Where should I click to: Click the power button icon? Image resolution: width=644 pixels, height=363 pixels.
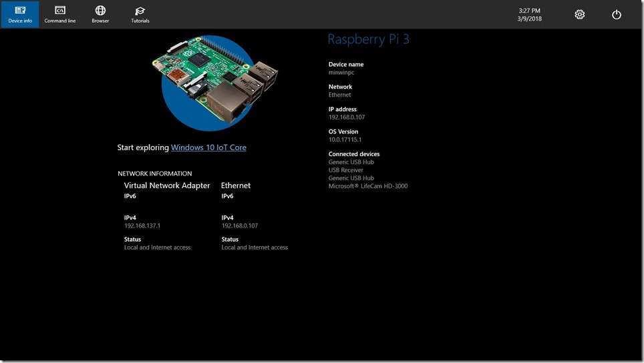617,15
